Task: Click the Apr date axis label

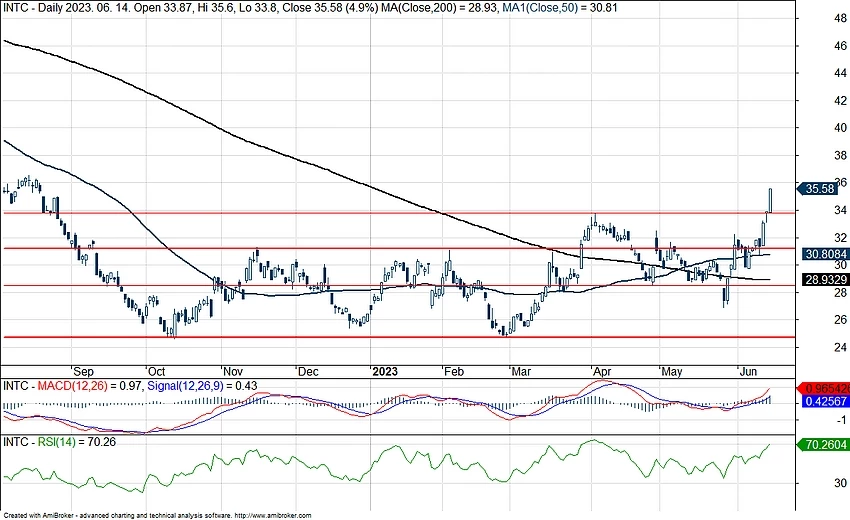Action: [602, 372]
